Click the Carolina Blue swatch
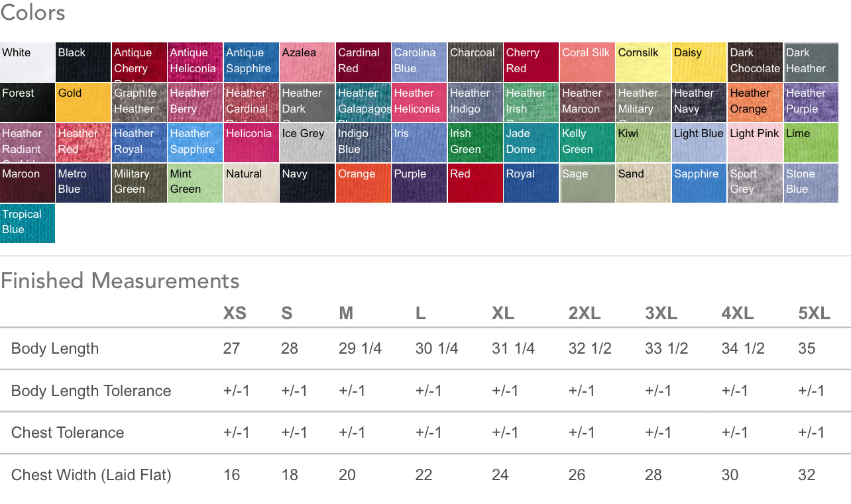 click(419, 62)
